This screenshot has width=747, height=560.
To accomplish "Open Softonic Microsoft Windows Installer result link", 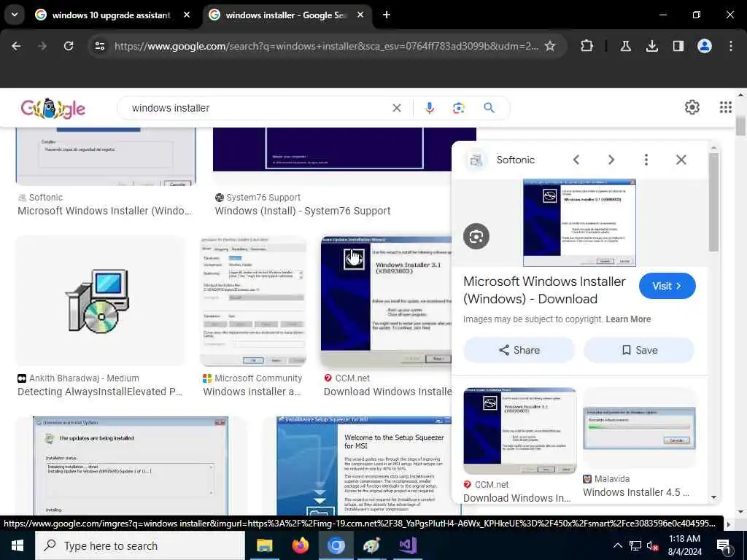I will click(x=105, y=211).
